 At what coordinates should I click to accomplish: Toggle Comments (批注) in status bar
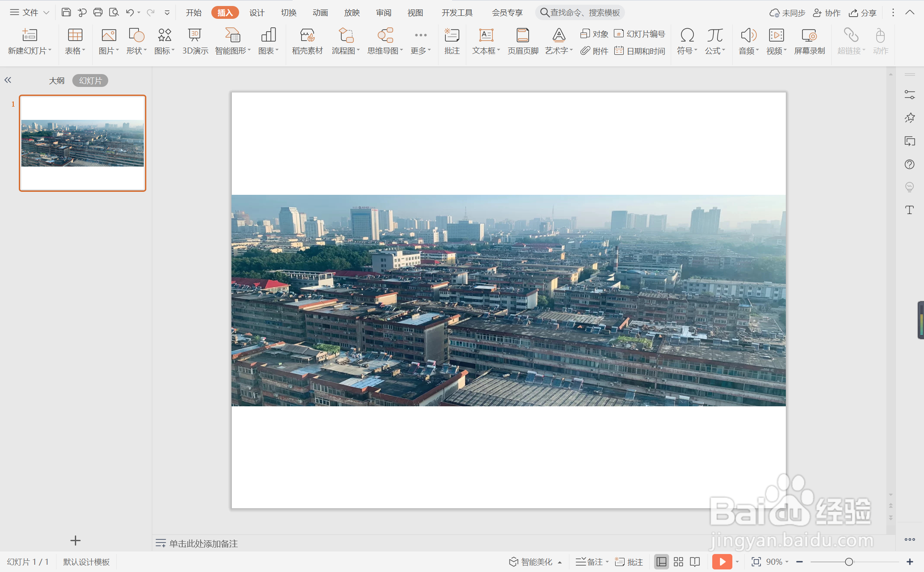pyautogui.click(x=629, y=562)
